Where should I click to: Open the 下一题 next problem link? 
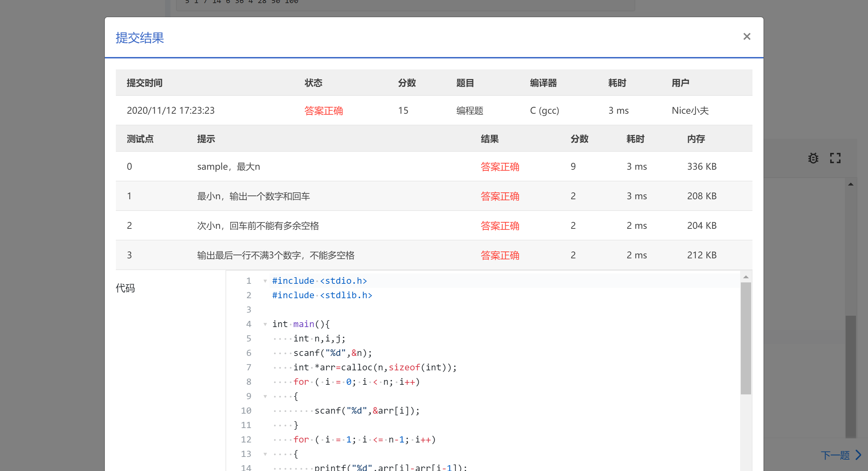pyautogui.click(x=835, y=455)
